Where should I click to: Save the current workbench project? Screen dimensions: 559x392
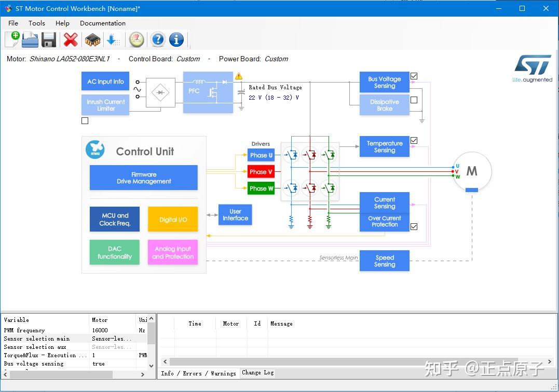click(48, 39)
